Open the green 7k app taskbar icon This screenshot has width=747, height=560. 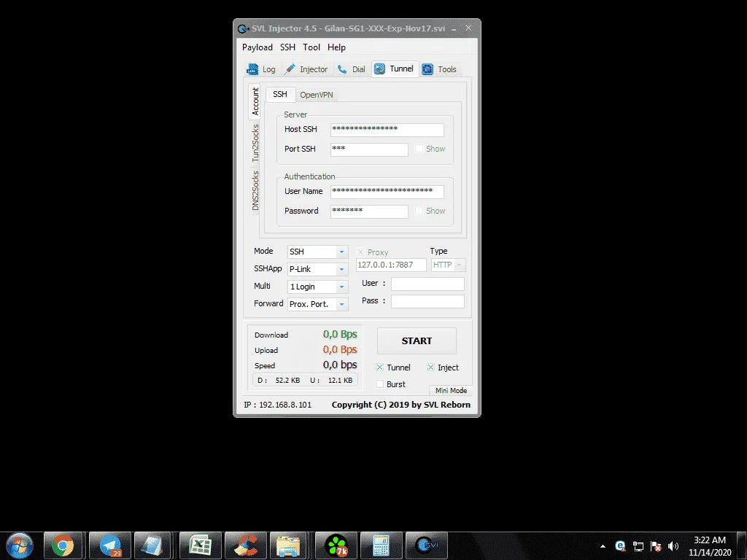point(336,545)
